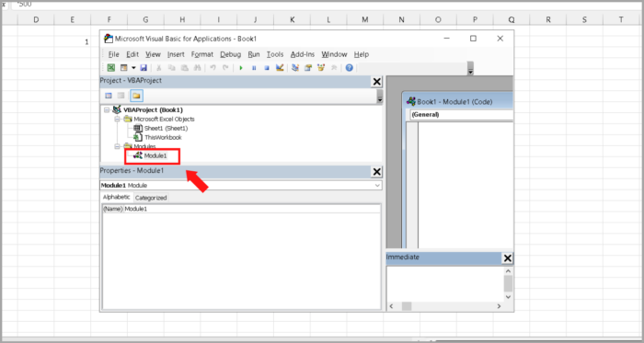Open the Edit menu
This screenshot has width=644, height=343.
(x=132, y=54)
